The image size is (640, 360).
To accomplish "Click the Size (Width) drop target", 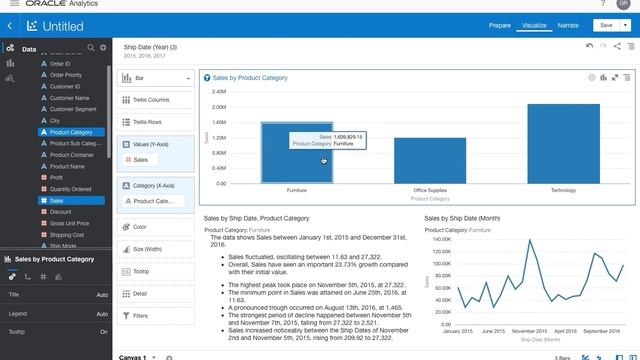I will (x=156, y=249).
